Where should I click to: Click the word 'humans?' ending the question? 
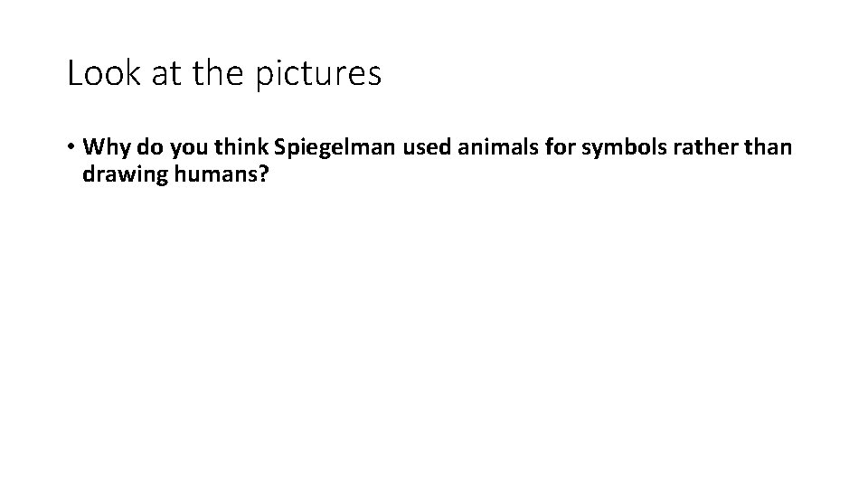[x=222, y=174]
